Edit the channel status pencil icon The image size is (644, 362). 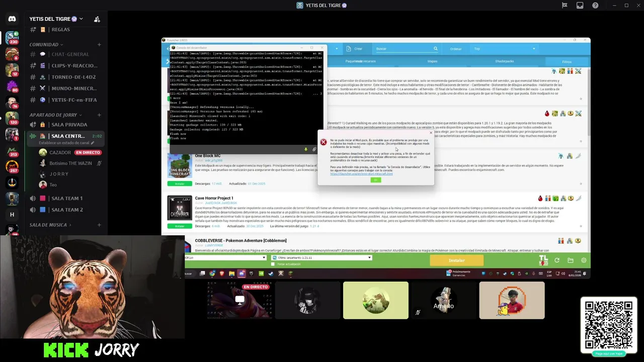point(93,143)
